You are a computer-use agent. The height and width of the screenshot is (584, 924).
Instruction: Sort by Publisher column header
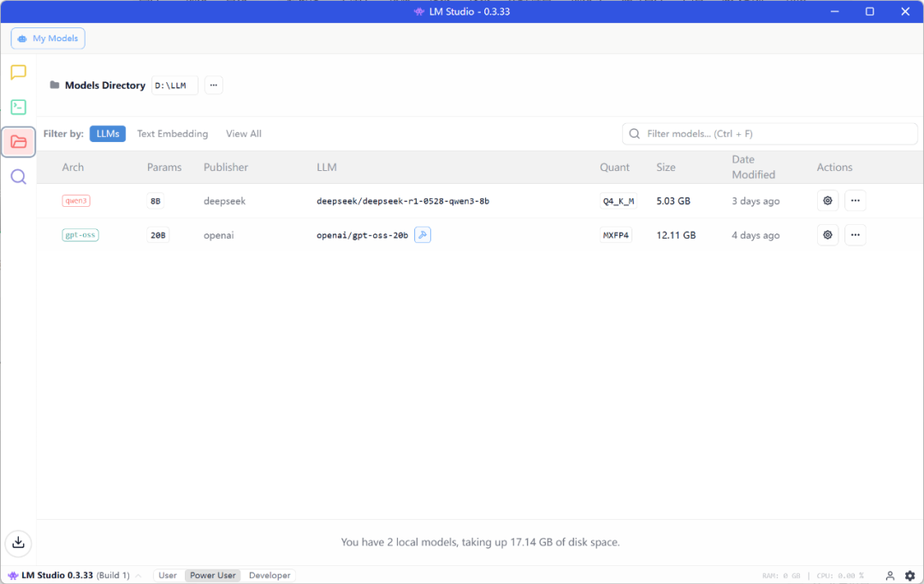[226, 168]
